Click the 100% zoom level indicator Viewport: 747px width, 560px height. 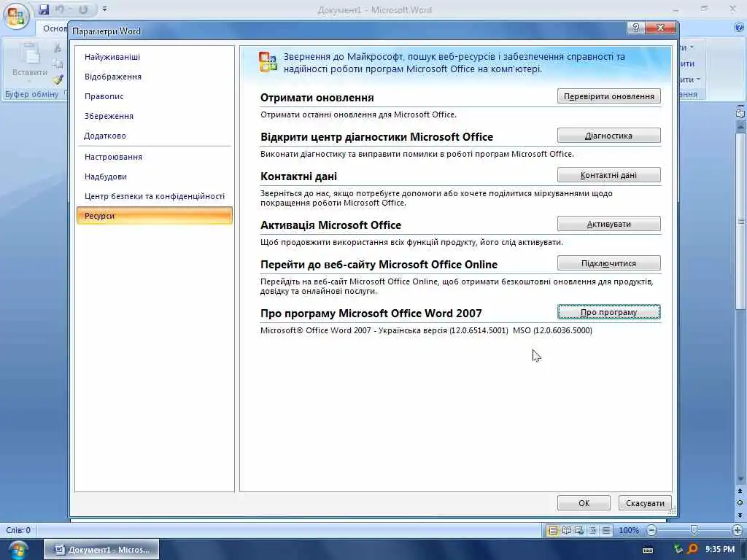(629, 530)
